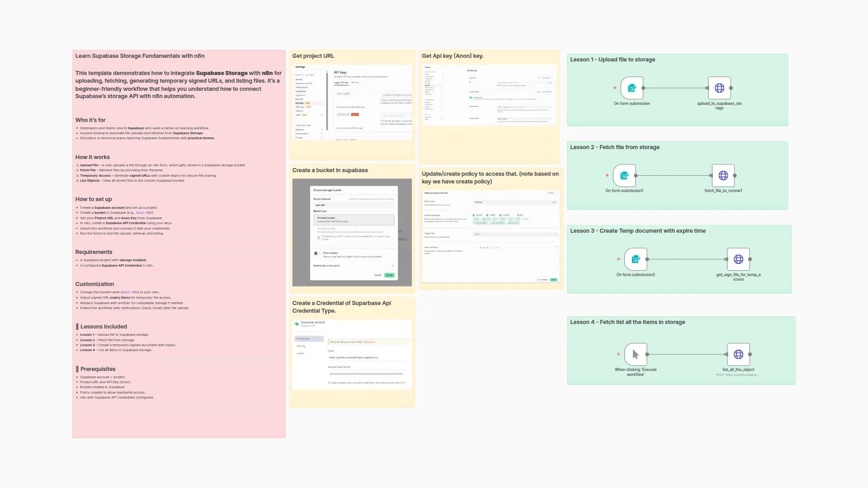Click the 'On form submission1' form trigger node

[624, 175]
